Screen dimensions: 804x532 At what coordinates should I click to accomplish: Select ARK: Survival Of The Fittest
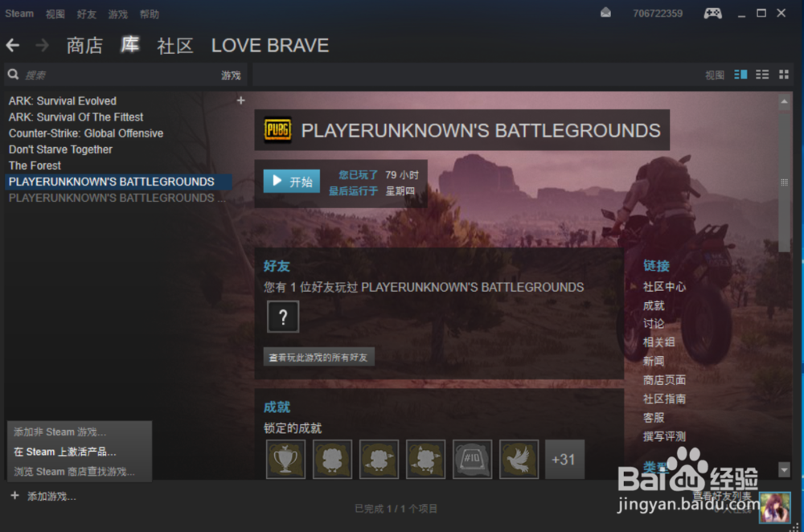coord(76,117)
